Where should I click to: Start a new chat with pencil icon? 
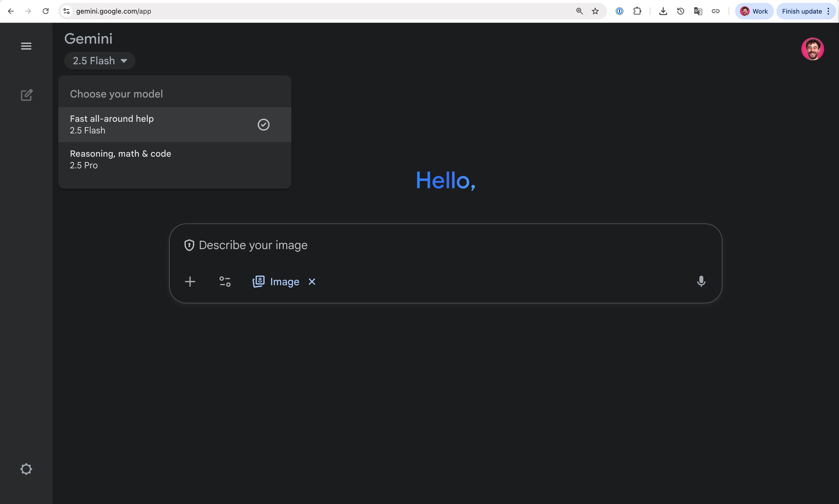coord(26,95)
